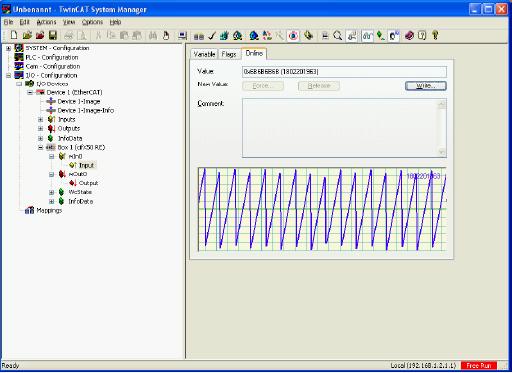Click the question mark help toolbar icon
Screen dimensions: 512x373
[x=422, y=35]
